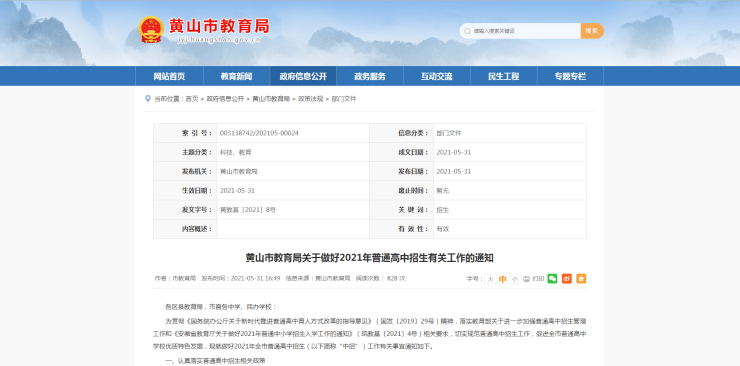Click the 作者:市教育局 text
This screenshot has width=740, height=366.
[175, 279]
